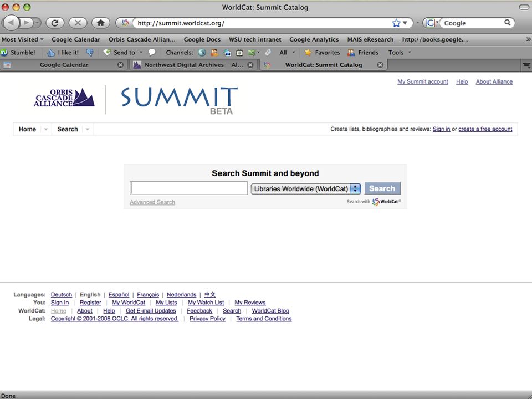The width and height of the screenshot is (532, 399).
Task: Click the StumbleUpon Stumble! button
Action: tap(18, 52)
